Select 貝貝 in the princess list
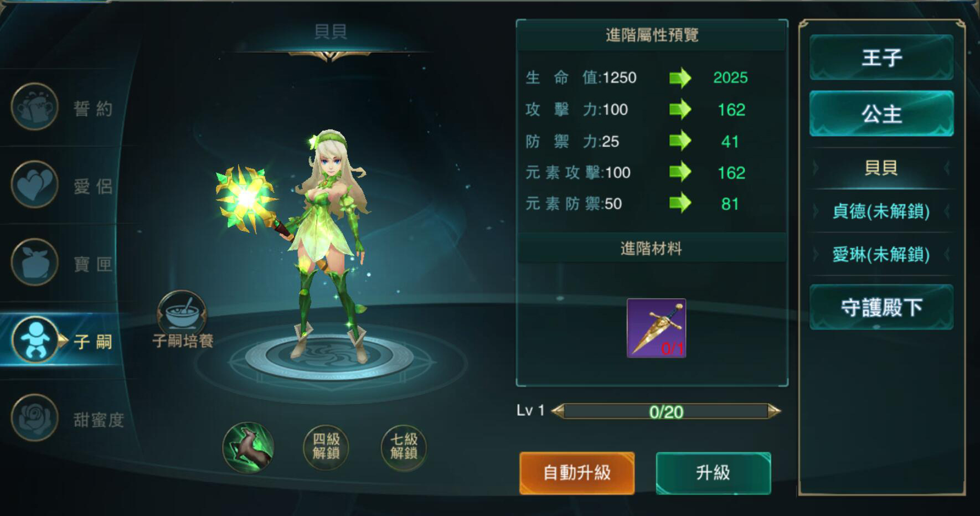980x516 pixels. [x=881, y=168]
